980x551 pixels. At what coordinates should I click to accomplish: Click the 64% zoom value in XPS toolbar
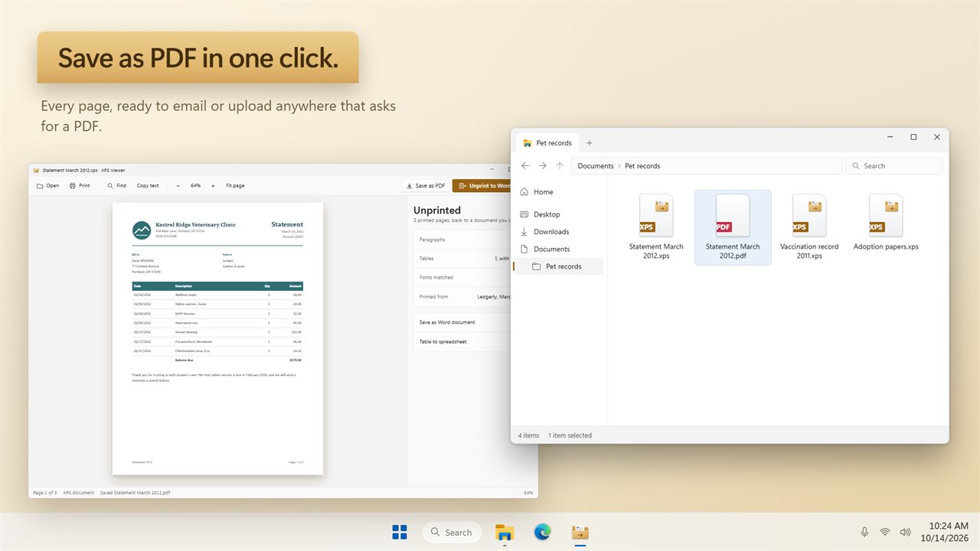pos(196,186)
